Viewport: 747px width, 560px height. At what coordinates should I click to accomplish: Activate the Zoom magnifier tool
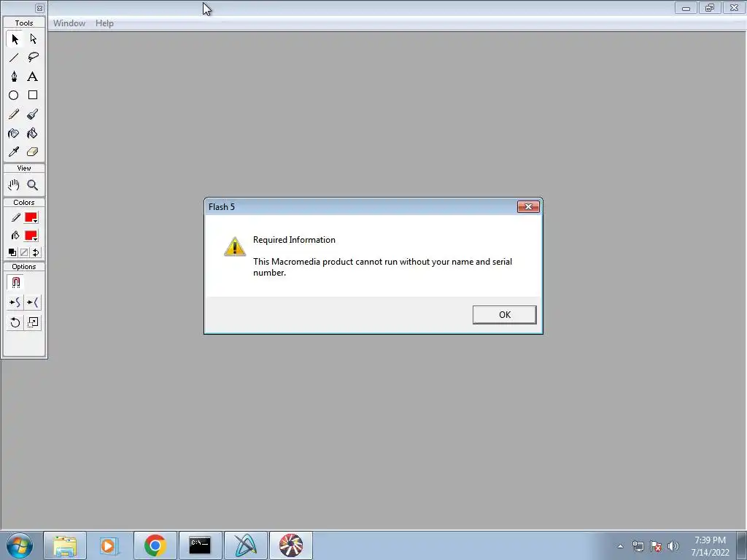(x=32, y=184)
